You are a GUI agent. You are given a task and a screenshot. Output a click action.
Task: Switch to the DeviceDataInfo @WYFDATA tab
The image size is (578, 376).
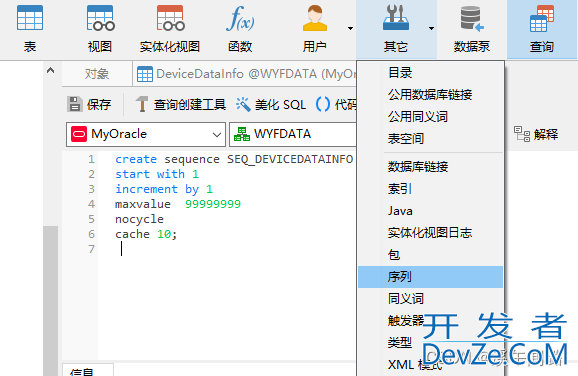click(245, 74)
